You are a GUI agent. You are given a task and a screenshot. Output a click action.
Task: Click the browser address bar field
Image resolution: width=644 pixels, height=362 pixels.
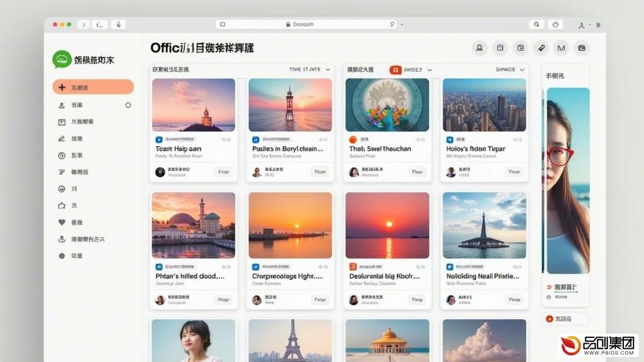pos(307,25)
